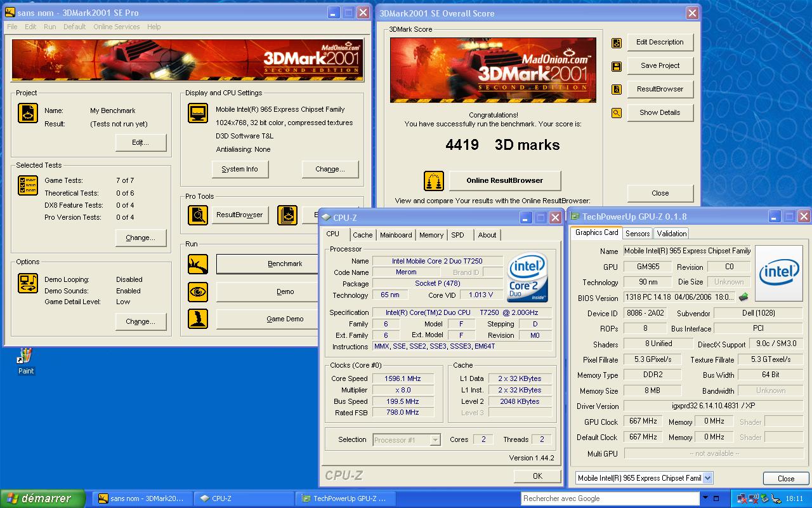Click the Game Demo button
Viewport: 812px width, 508px height.
pyautogui.click(x=268, y=319)
